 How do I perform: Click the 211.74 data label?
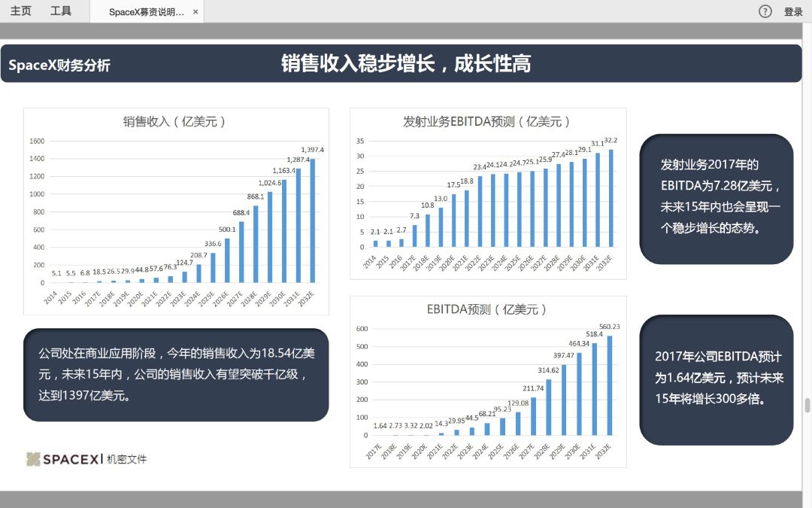click(533, 388)
